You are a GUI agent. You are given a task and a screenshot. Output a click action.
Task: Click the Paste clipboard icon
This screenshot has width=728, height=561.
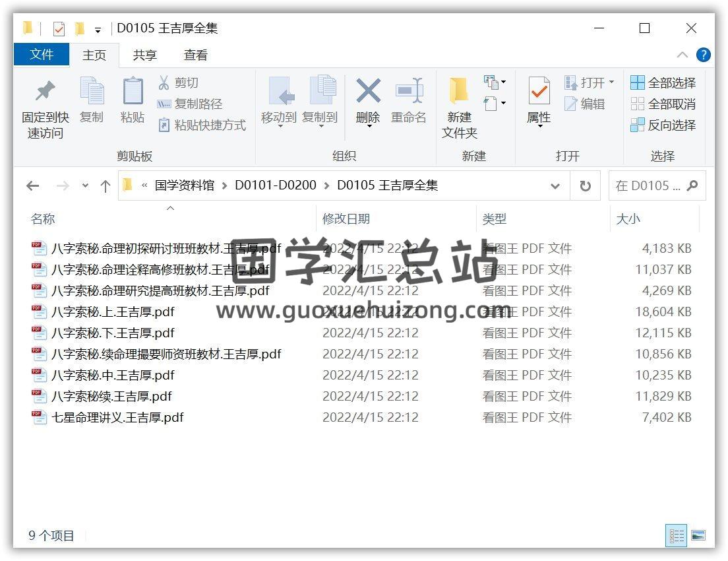(133, 100)
